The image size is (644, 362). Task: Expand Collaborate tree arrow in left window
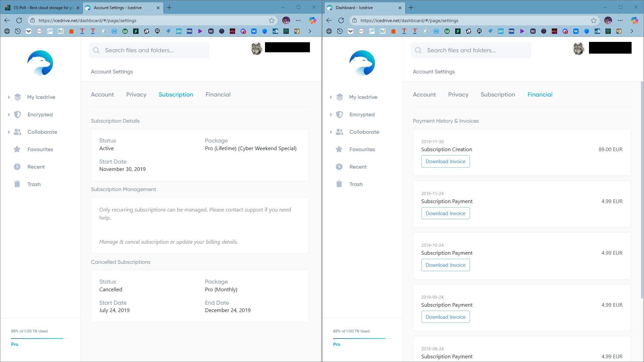click(9, 132)
